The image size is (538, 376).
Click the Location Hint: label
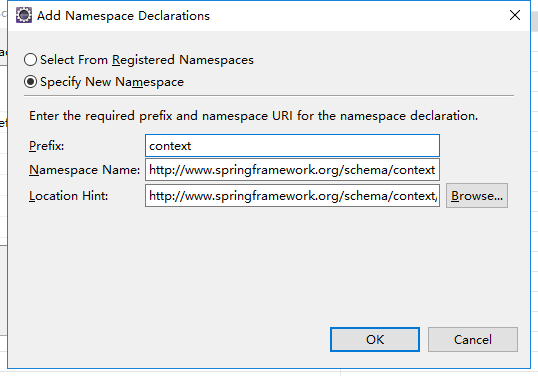(68, 196)
